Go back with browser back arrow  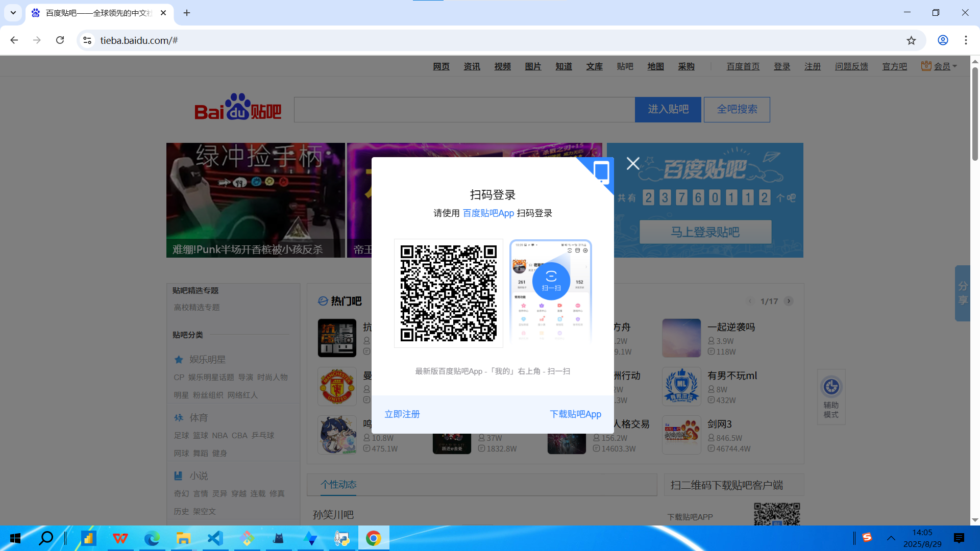(14, 40)
